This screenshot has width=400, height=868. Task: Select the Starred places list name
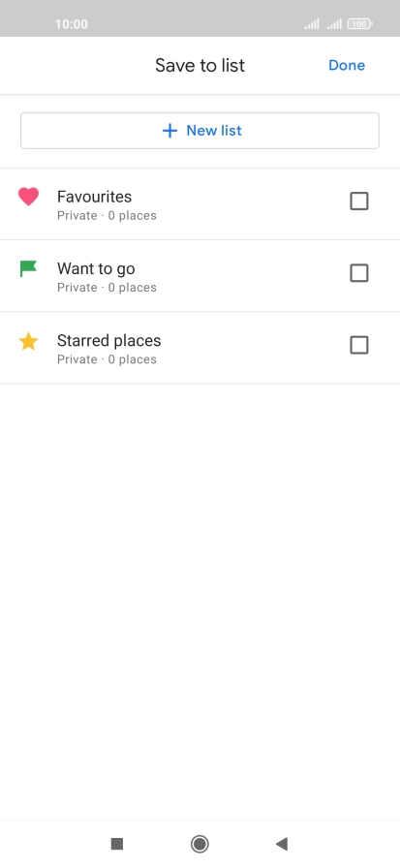point(109,341)
